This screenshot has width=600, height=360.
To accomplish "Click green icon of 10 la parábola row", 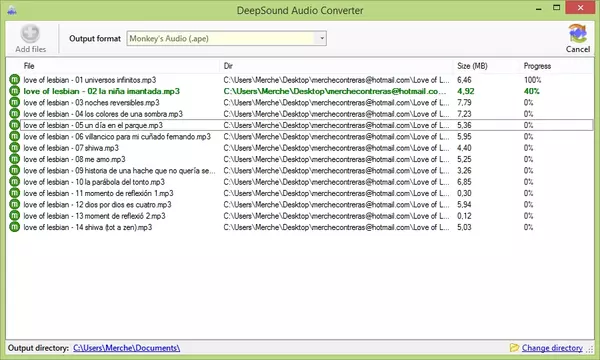I will coord(14,182).
